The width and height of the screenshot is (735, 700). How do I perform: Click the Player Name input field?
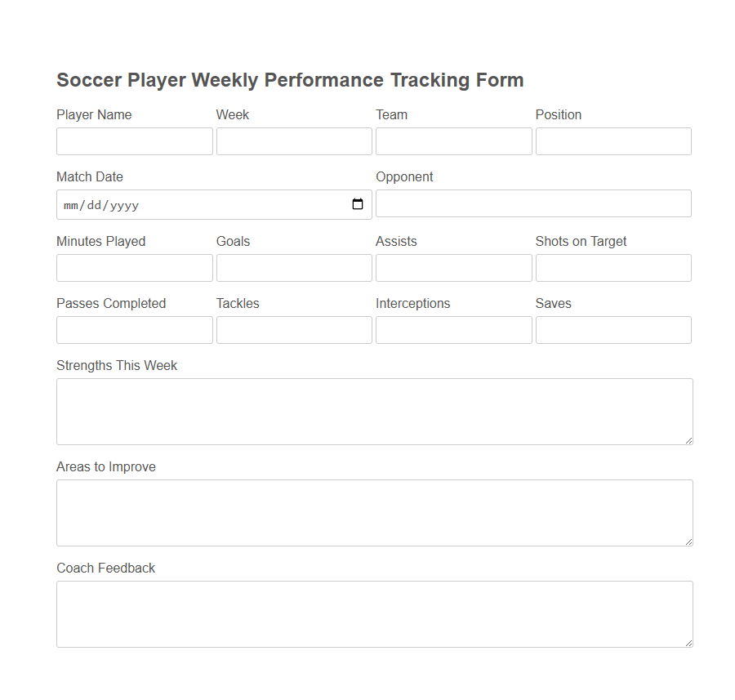pyautogui.click(x=134, y=140)
